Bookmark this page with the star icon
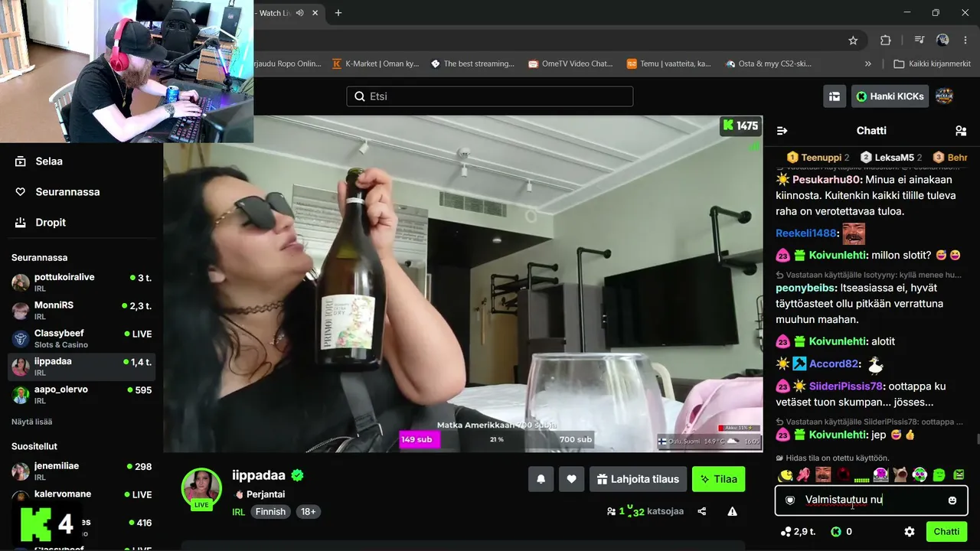This screenshot has width=980, height=551. coord(853,41)
